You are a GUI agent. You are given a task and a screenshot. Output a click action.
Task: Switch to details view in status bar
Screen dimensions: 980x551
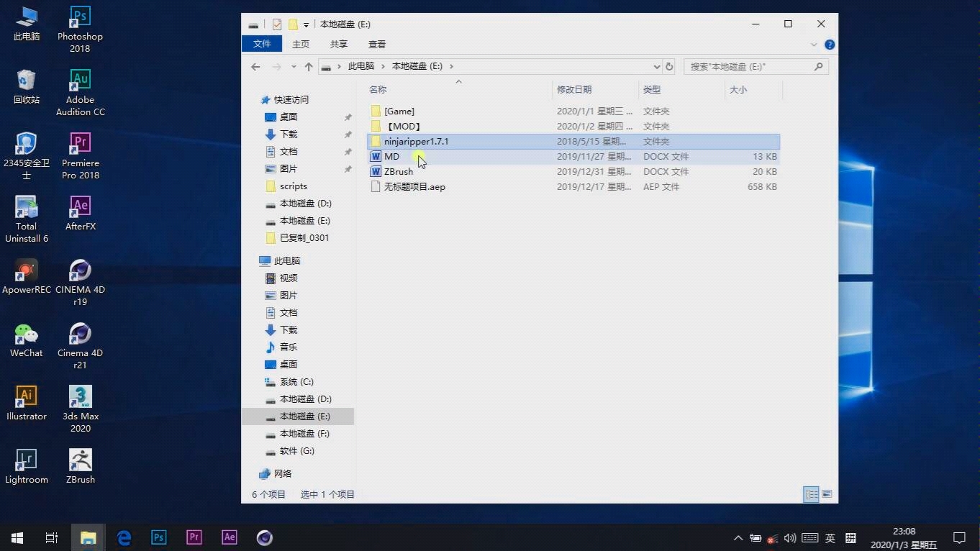[810, 495]
